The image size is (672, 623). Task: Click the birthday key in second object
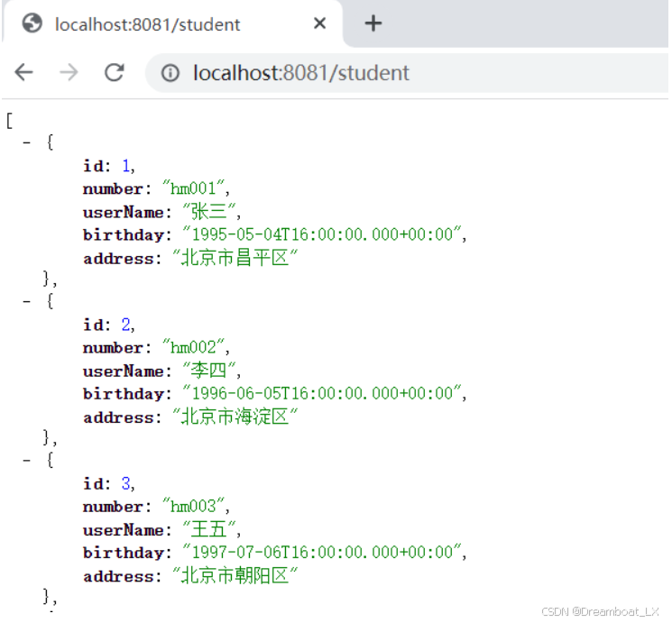[x=124, y=394]
